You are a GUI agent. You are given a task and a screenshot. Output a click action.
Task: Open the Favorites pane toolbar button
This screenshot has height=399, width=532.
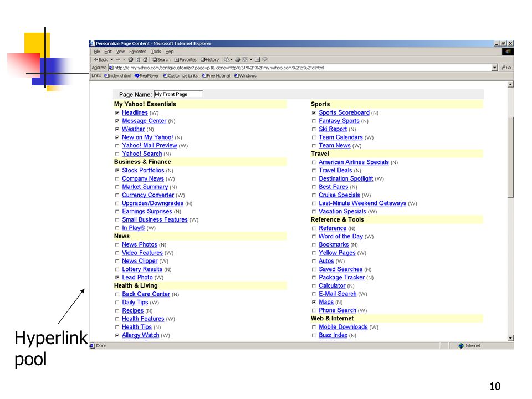click(185, 59)
